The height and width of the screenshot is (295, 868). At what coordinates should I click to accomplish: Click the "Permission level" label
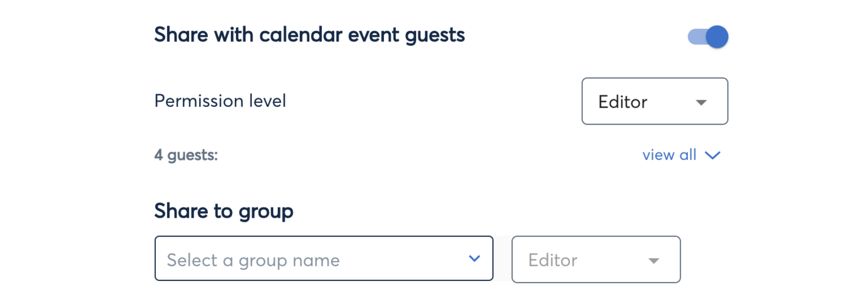click(220, 101)
